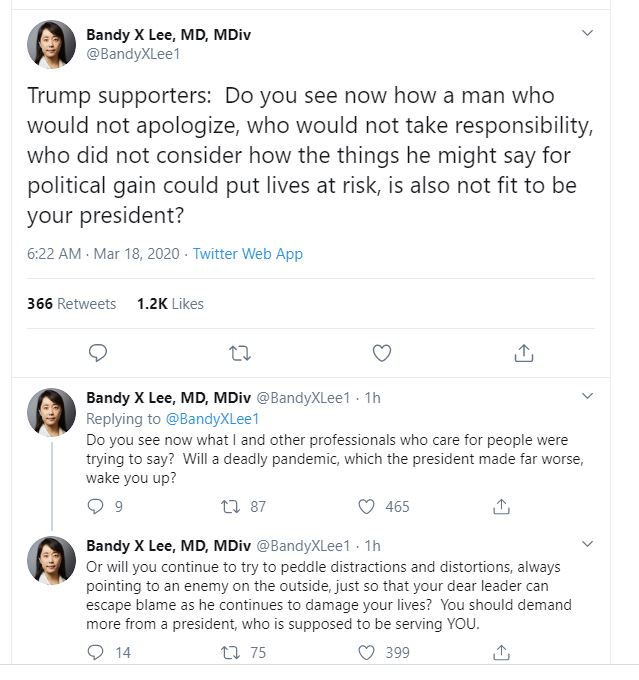Reply to the tweet with 14 comments
Screen dimensions: 639x680
coord(97,653)
